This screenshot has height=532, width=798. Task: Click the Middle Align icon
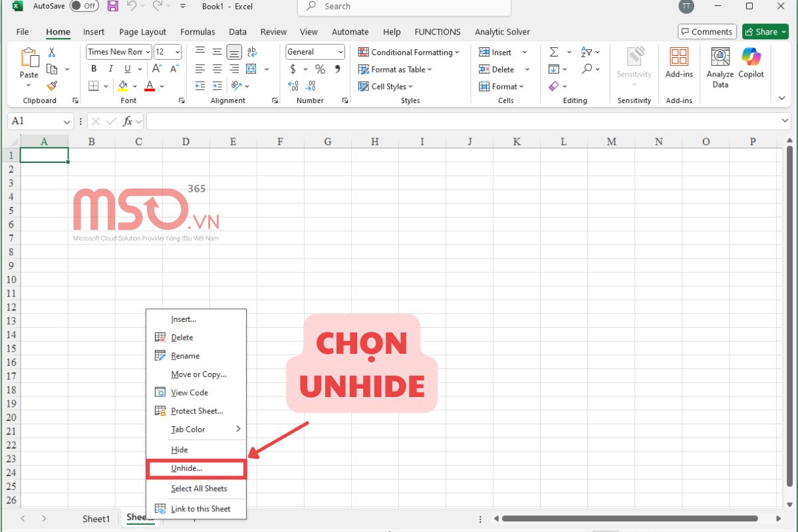tap(217, 52)
